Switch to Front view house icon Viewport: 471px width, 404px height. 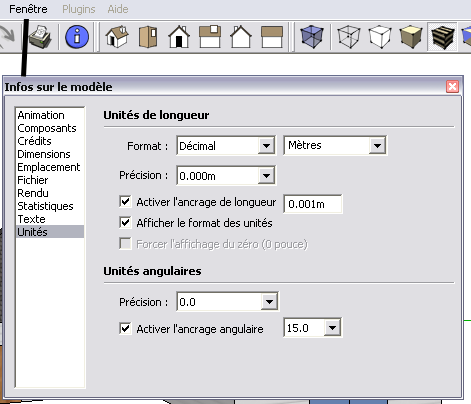click(179, 37)
